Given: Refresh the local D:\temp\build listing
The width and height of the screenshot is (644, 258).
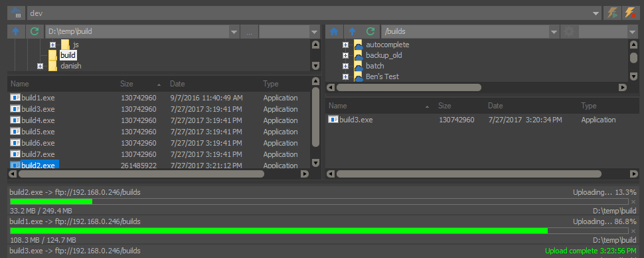Looking at the screenshot, I should tap(35, 31).
